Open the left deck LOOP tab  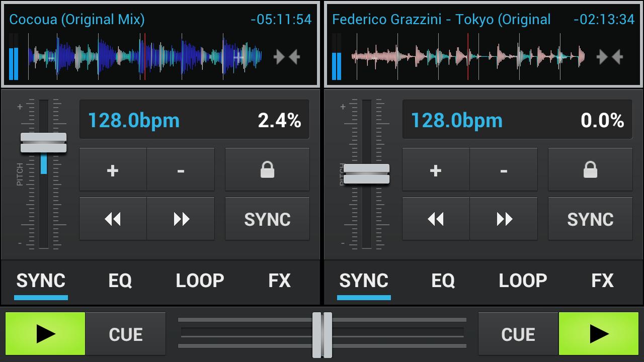pos(200,281)
